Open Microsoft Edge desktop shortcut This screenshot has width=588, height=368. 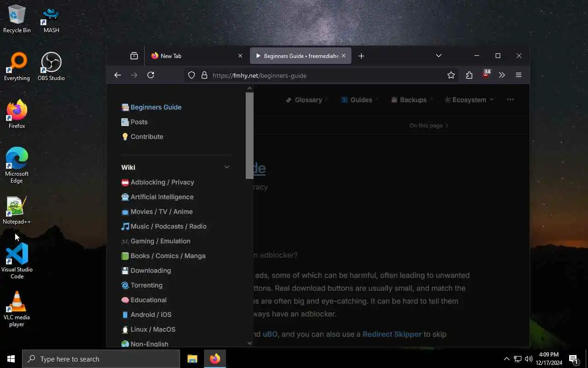click(x=17, y=166)
